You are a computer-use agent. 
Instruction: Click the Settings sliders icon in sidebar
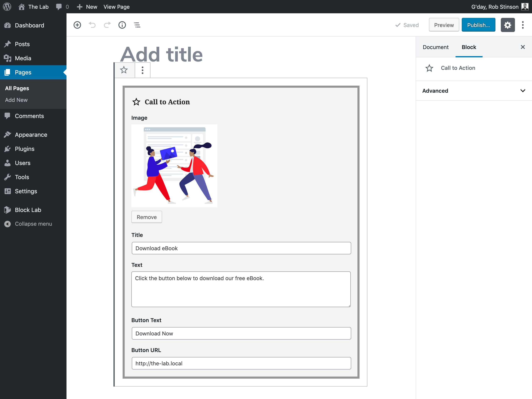(7, 191)
